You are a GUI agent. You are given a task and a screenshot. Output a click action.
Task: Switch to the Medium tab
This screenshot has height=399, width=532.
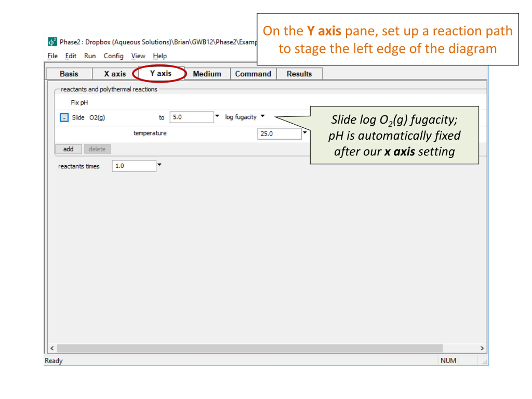pyautogui.click(x=207, y=74)
